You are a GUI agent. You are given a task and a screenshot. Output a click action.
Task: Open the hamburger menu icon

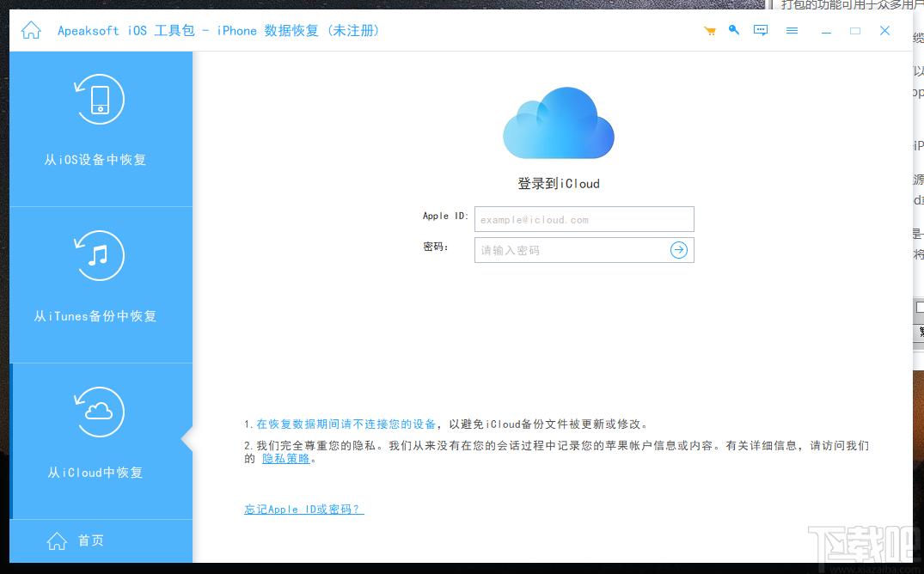point(792,31)
